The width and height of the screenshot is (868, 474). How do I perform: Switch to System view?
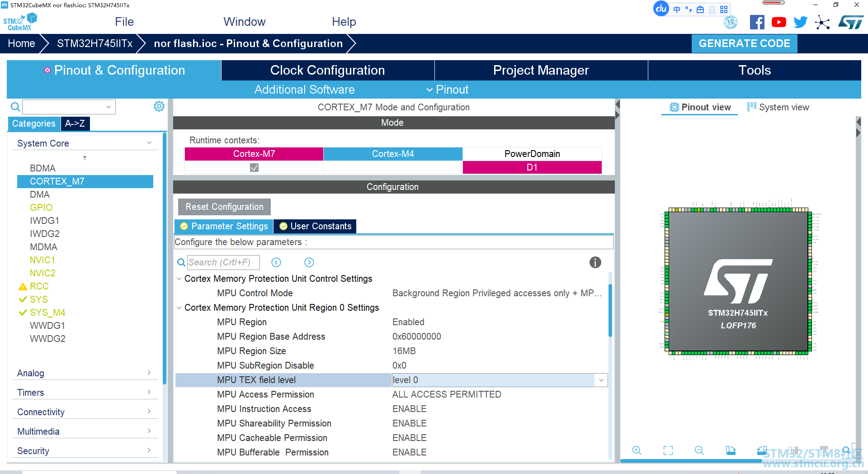coord(778,107)
